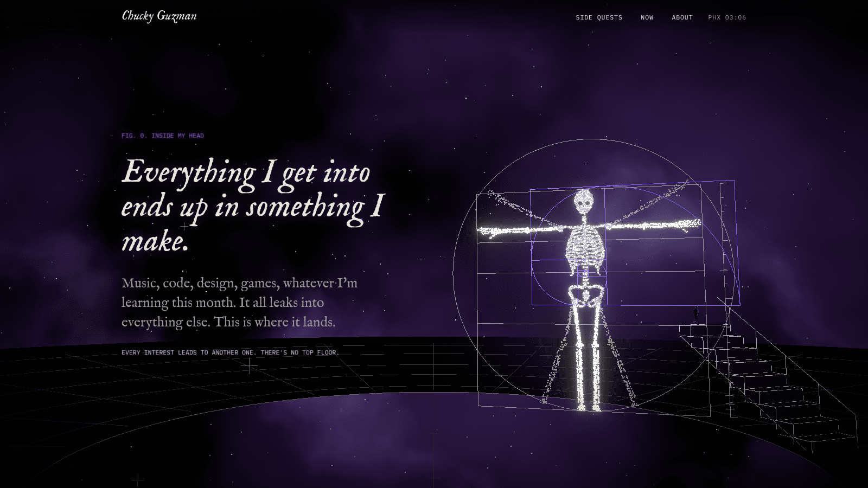Open the Side Quests nav item

pos(599,17)
